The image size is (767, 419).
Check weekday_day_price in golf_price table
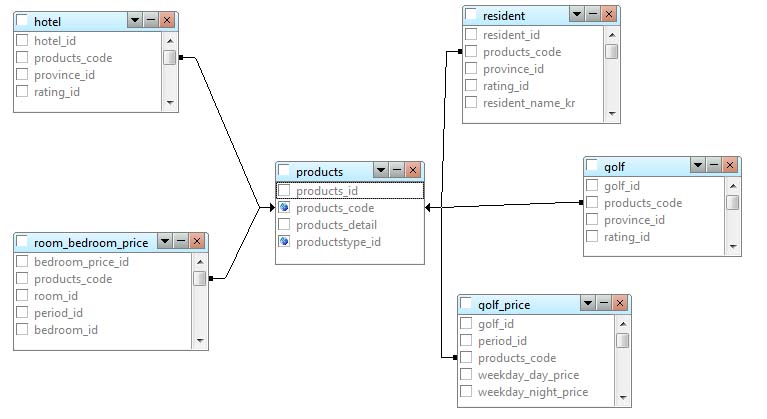(x=466, y=375)
